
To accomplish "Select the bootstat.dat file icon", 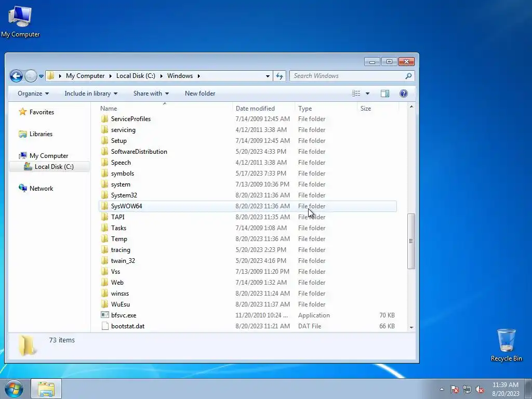I will click(105, 326).
